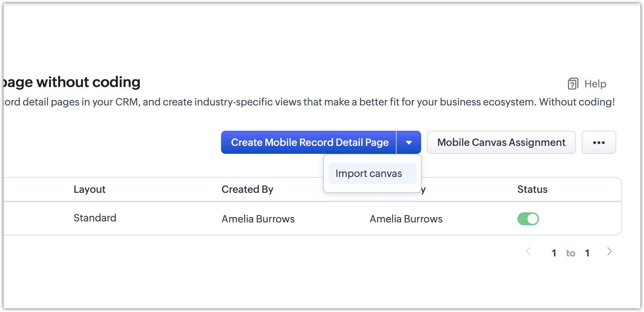Click the Created By column header
The height and width of the screenshot is (312, 644).
(x=247, y=189)
